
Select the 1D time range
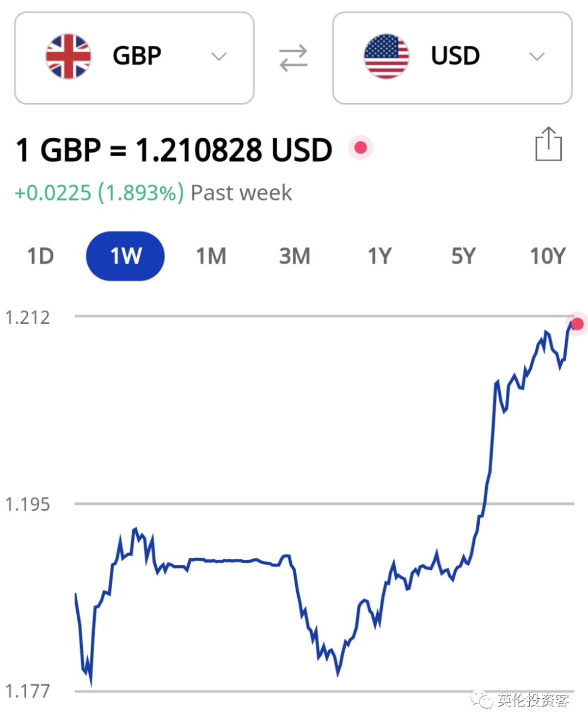[x=41, y=256]
